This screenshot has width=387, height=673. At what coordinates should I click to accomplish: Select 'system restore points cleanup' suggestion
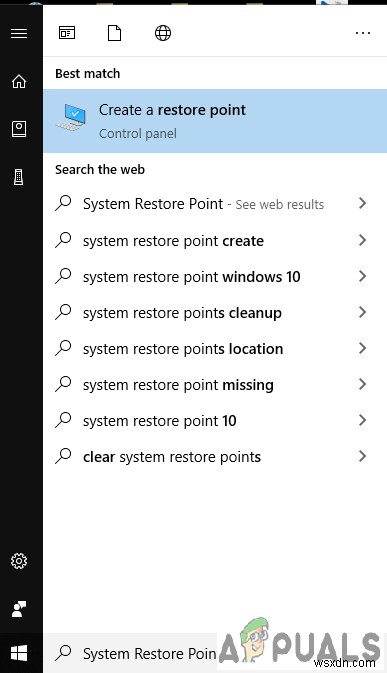pyautogui.click(x=215, y=312)
